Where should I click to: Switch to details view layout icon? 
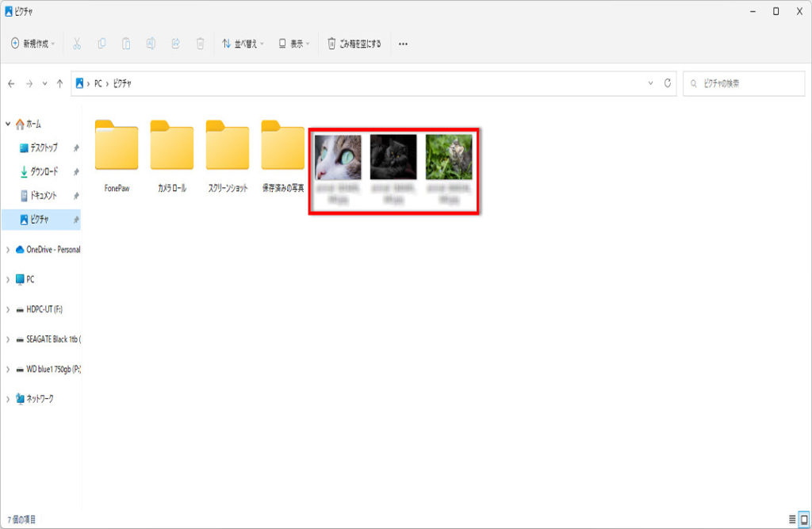791,519
